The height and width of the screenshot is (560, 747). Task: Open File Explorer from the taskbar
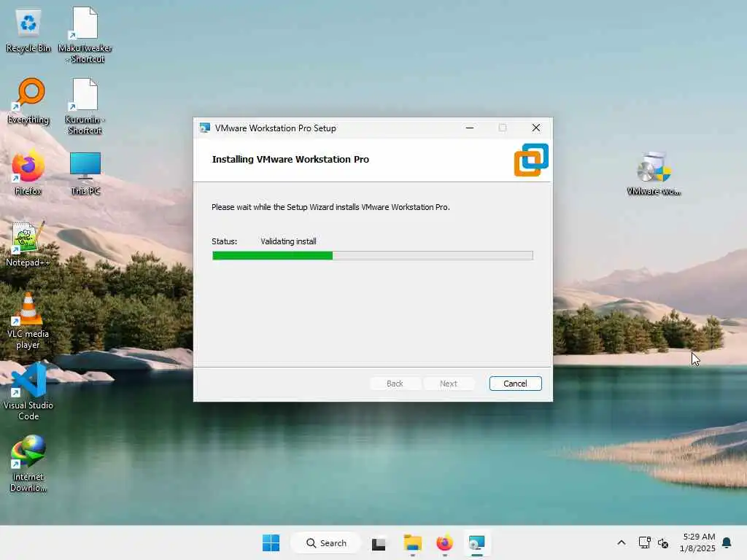413,542
